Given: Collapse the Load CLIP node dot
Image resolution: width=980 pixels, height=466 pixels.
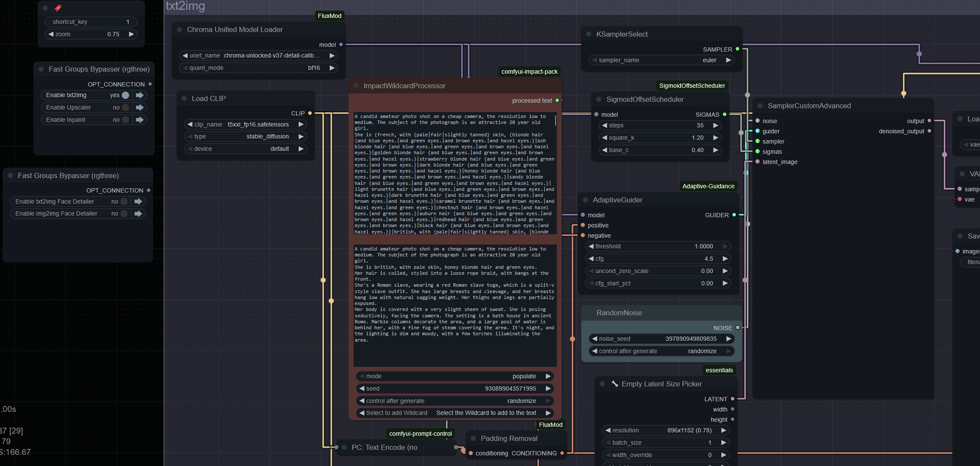Looking at the screenshot, I should [184, 98].
